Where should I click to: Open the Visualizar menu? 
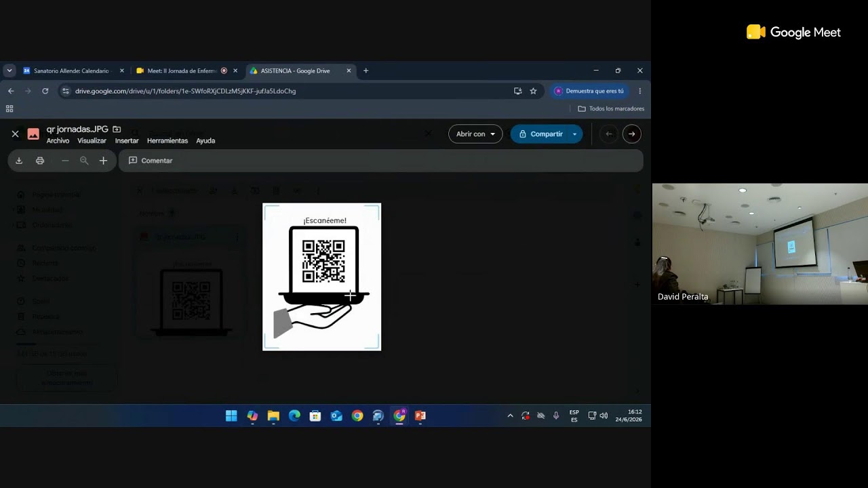pos(92,141)
